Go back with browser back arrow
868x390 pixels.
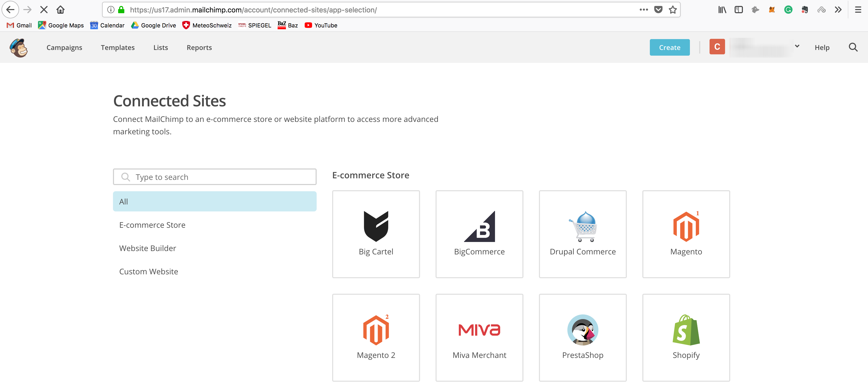(x=10, y=10)
